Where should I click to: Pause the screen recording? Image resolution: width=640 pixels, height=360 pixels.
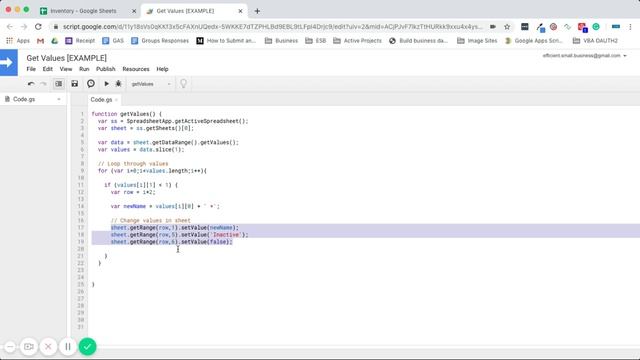[x=68, y=347]
